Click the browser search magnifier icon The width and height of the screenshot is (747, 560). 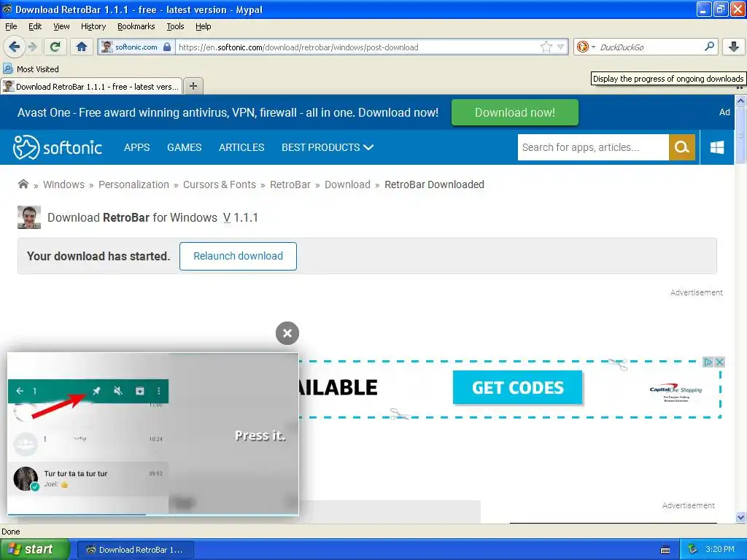709,47
